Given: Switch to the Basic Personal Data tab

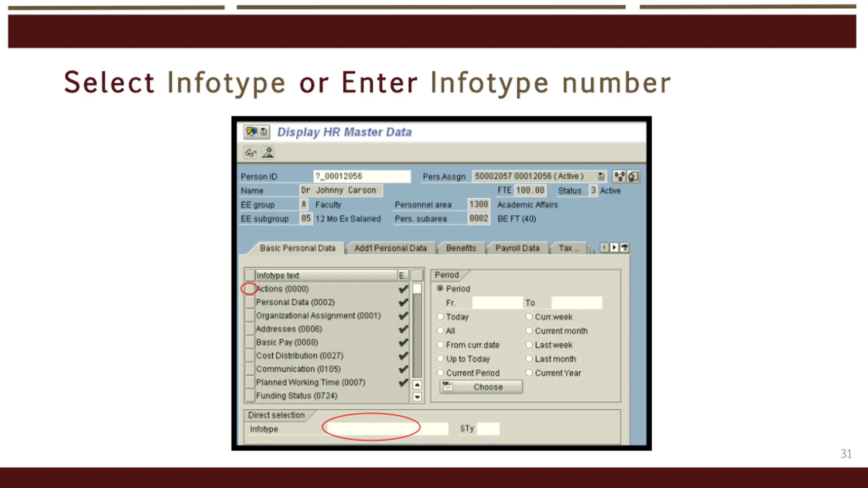Looking at the screenshot, I should pyautogui.click(x=297, y=248).
